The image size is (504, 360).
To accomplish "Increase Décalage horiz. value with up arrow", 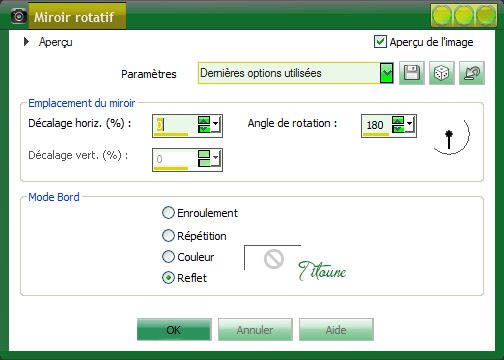I will click(x=204, y=120).
